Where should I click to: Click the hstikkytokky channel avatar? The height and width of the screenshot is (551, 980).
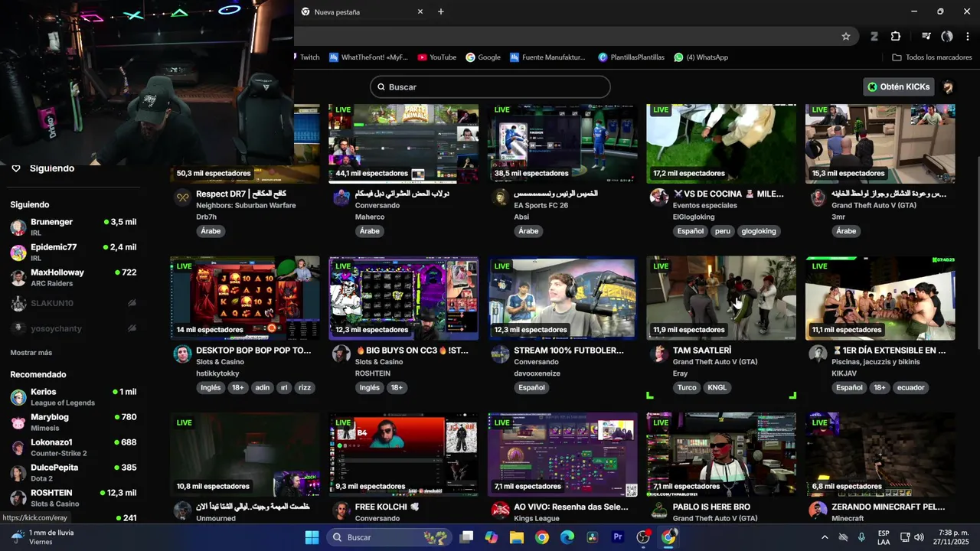[182, 354]
